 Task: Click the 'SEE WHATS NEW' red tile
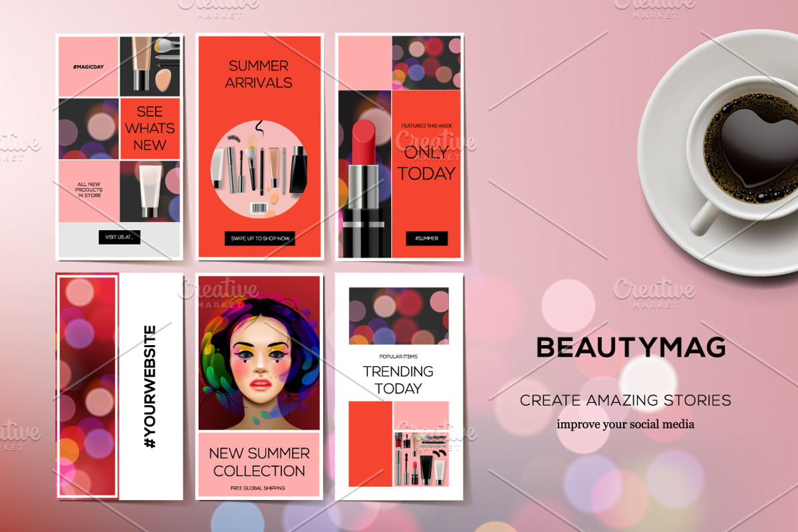(150, 128)
